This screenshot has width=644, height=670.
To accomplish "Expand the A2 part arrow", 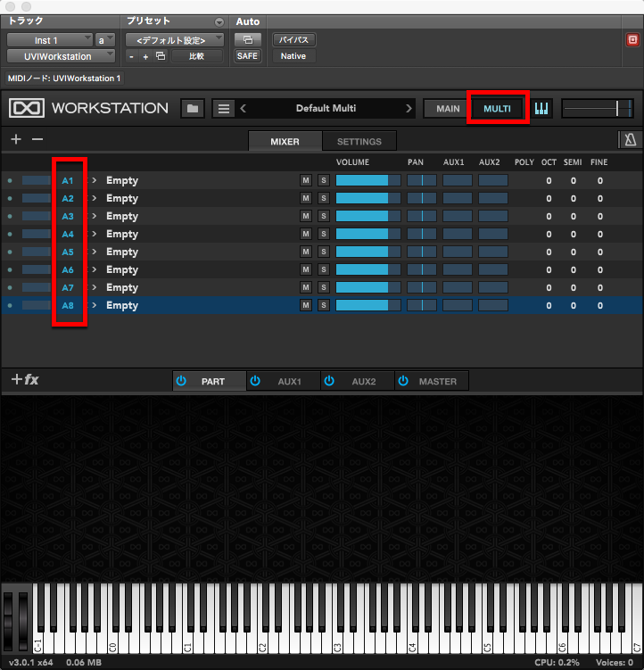I will (95, 198).
